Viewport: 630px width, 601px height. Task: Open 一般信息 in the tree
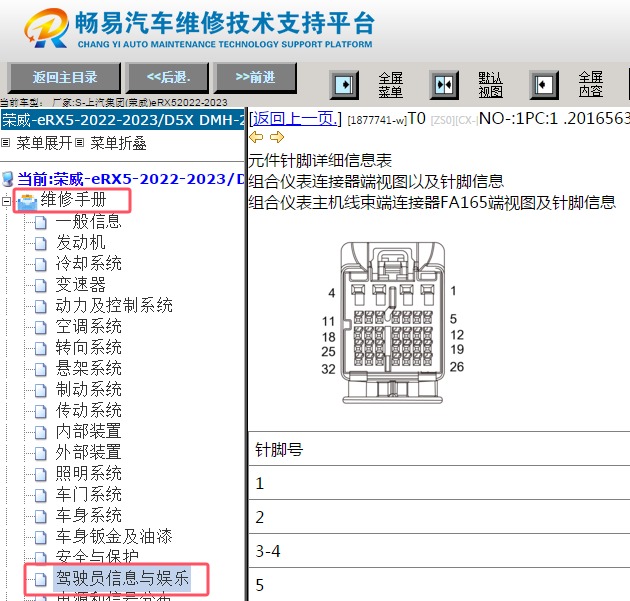(88, 222)
